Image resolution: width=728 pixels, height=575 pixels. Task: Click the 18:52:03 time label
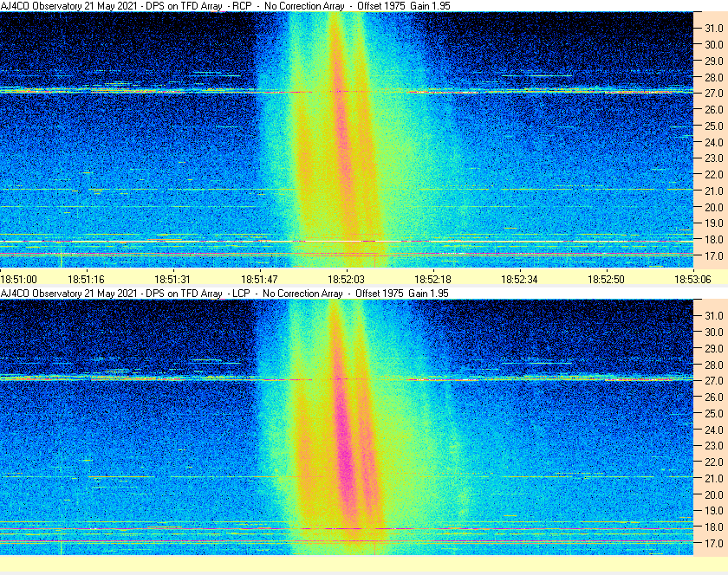coord(347,280)
